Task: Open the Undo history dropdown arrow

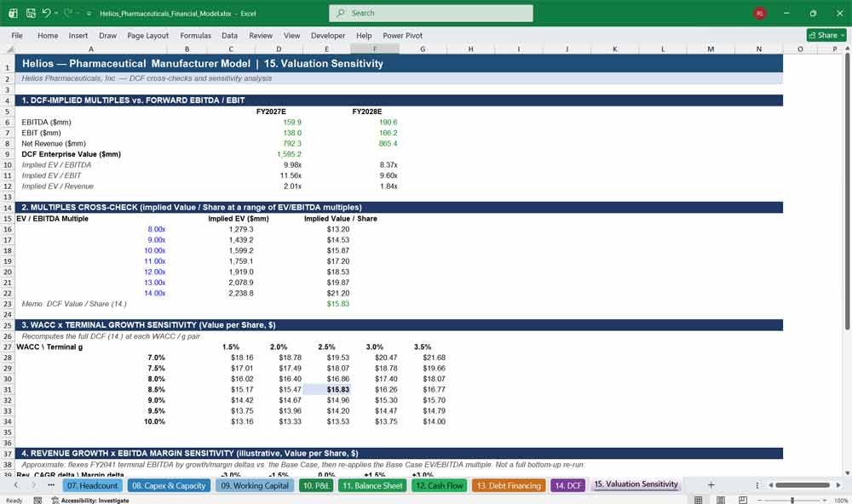Action: coord(56,13)
